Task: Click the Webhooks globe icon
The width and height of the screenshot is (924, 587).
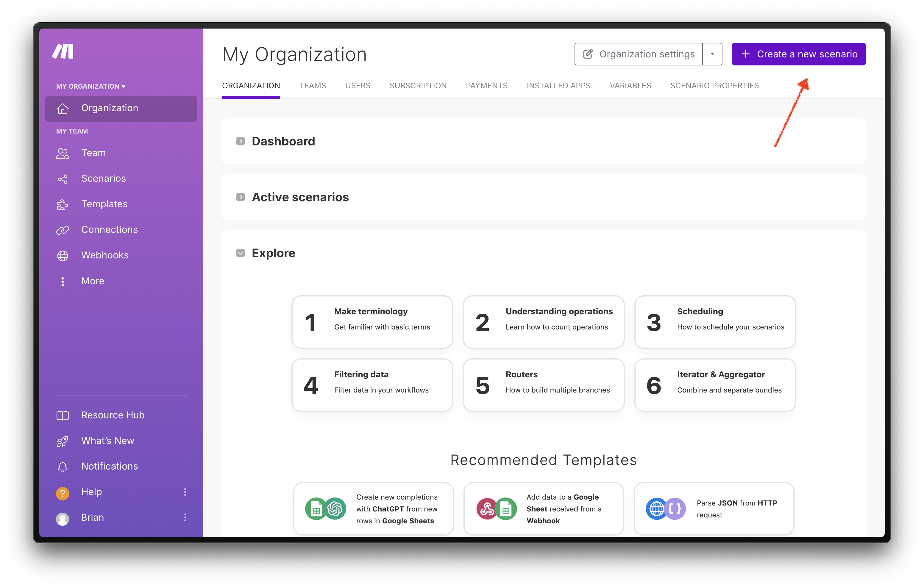Action: [63, 255]
